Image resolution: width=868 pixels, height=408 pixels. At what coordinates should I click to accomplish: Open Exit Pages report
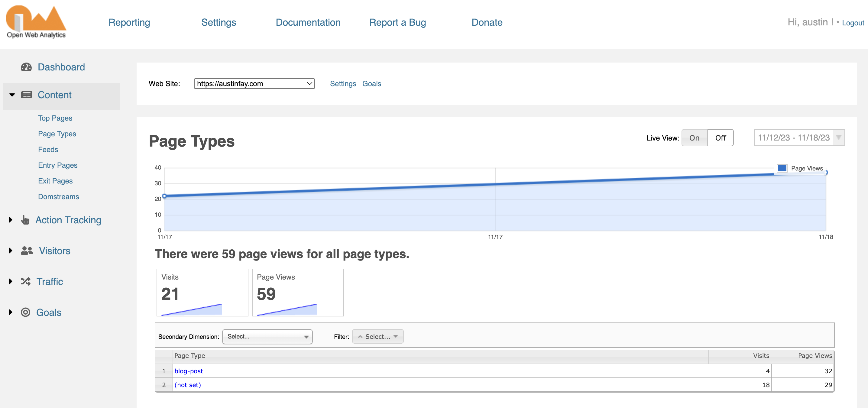(x=55, y=181)
